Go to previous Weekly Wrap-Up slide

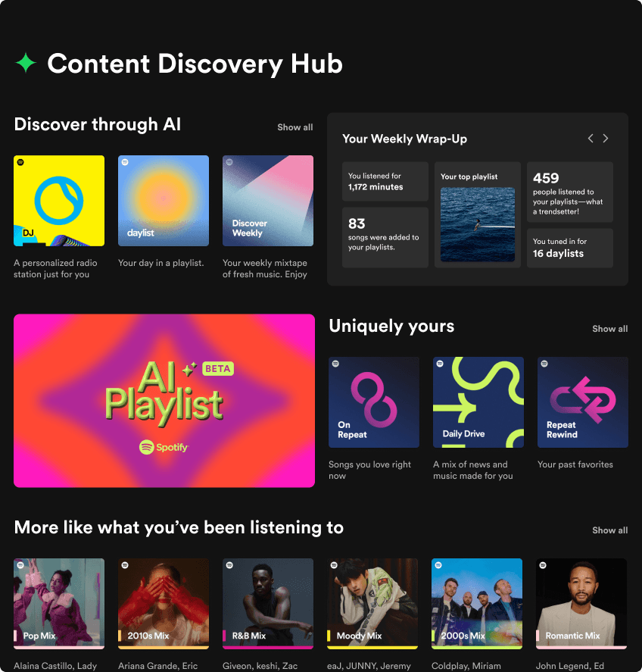click(591, 139)
